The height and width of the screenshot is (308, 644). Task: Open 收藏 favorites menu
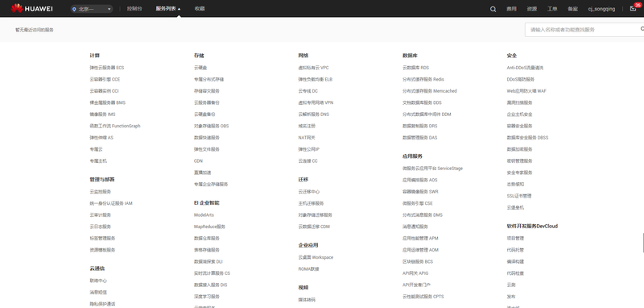(200, 9)
